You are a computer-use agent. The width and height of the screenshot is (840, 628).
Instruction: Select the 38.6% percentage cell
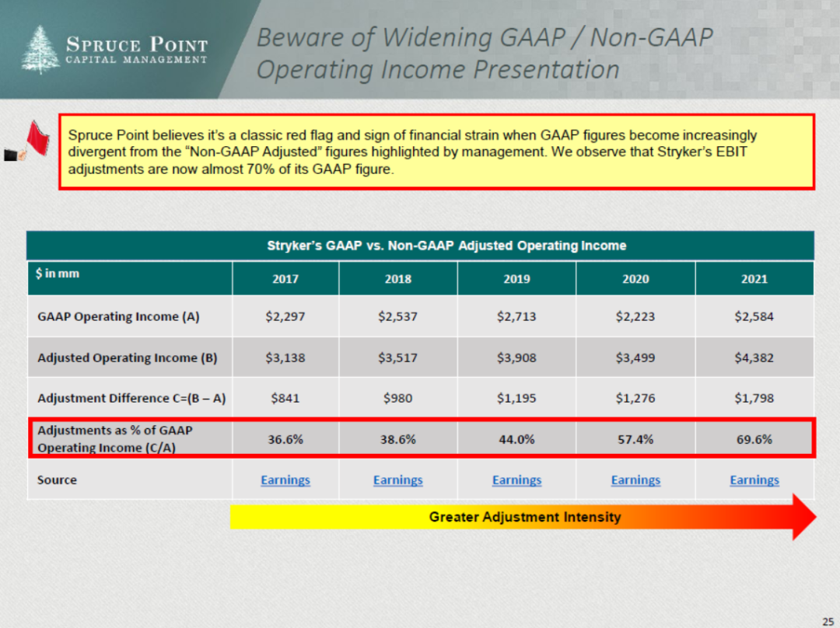coord(398,439)
